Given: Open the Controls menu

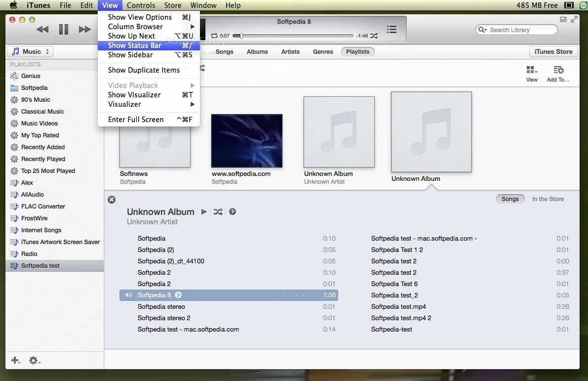Looking at the screenshot, I should (x=141, y=5).
